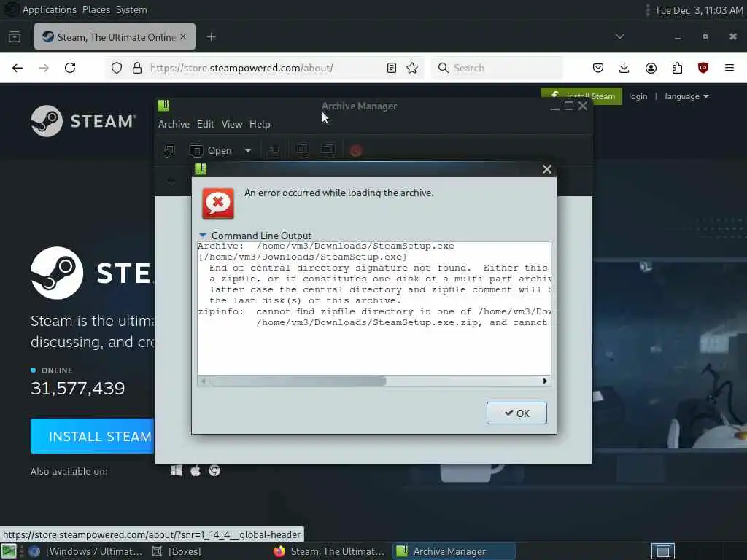This screenshot has height=560, width=747.
Task: Click the clock showing Tue Dec 3
Action: [698, 10]
